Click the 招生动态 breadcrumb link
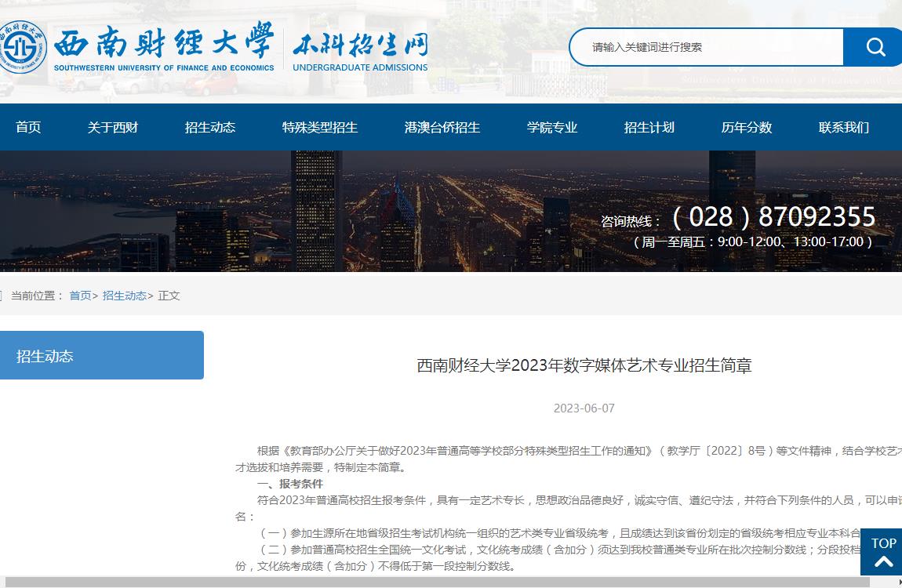Viewport: 902px width, 588px height. (124, 296)
